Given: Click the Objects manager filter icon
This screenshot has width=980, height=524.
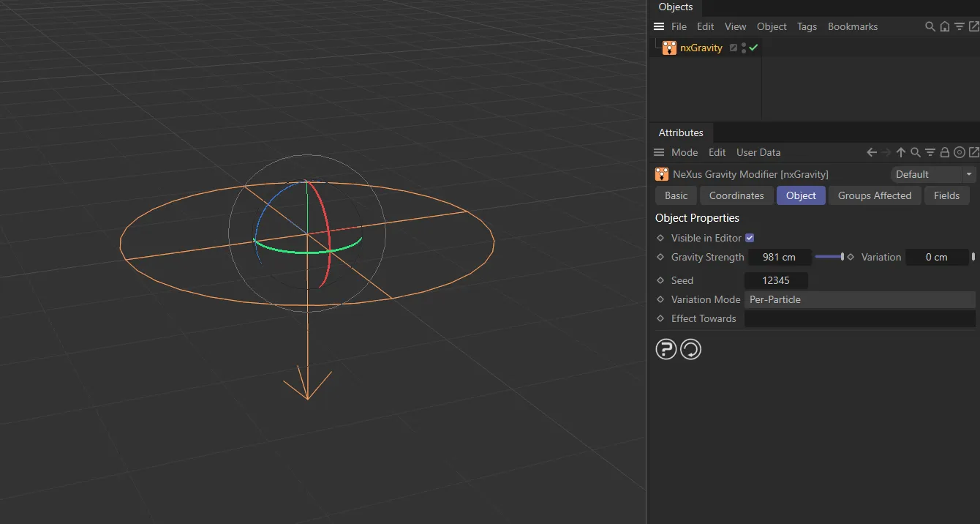Looking at the screenshot, I should click(x=959, y=26).
